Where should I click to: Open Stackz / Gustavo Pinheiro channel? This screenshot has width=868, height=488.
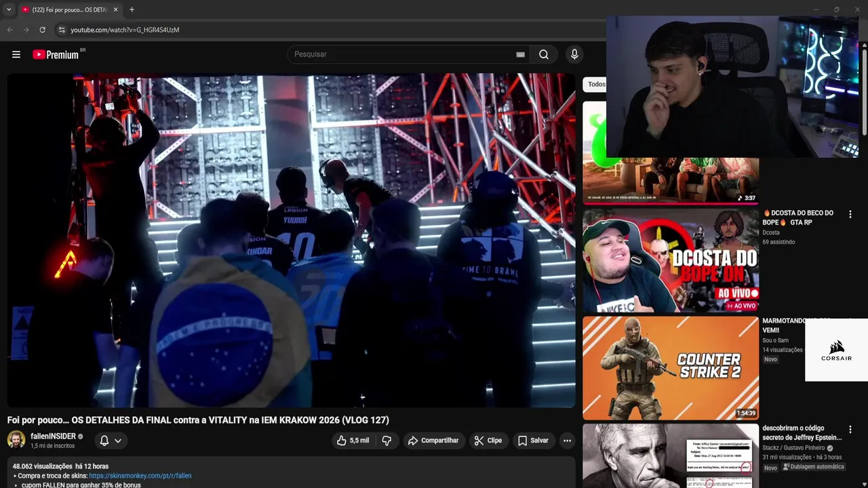(794, 448)
